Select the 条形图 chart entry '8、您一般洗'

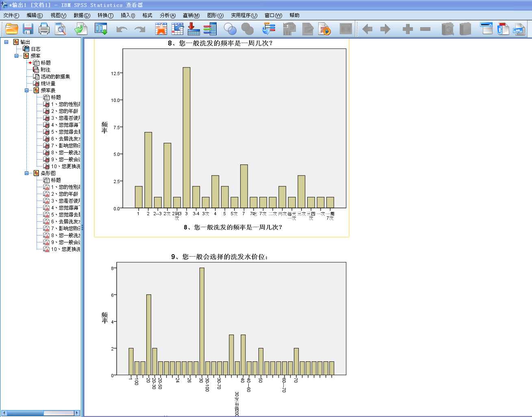click(x=65, y=235)
